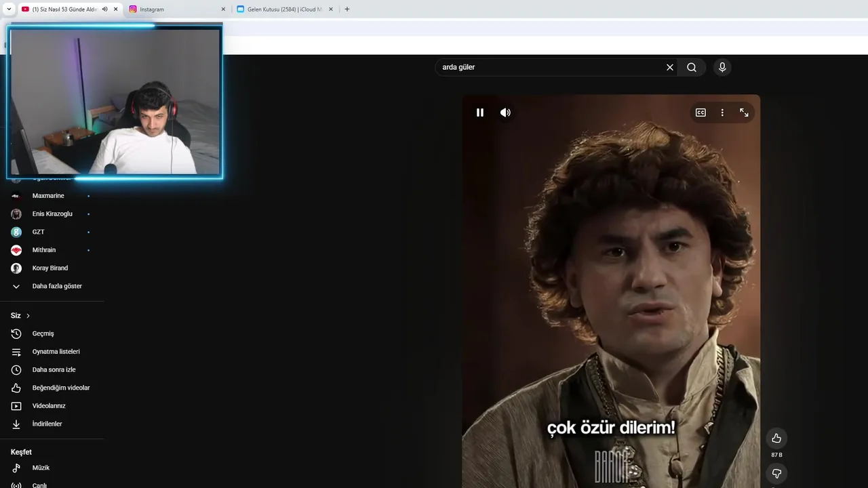The height and width of the screenshot is (488, 868).
Task: Mute the video volume speaker icon
Action: [505, 113]
